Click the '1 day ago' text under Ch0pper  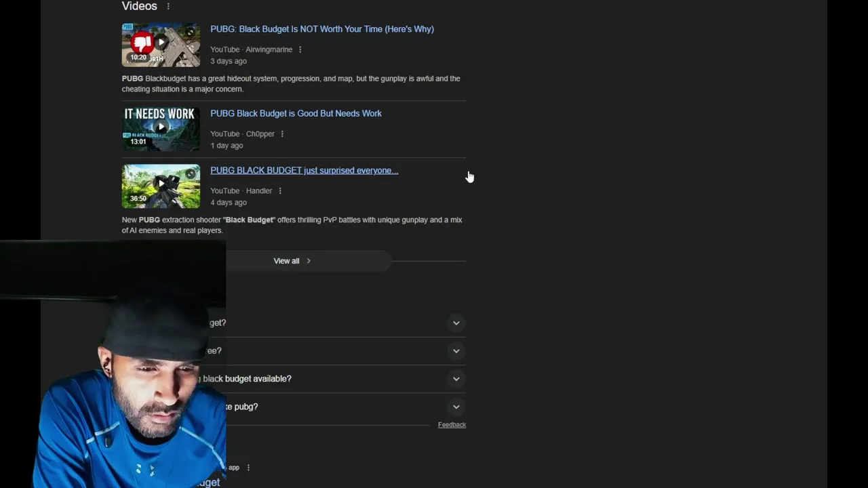coord(226,146)
